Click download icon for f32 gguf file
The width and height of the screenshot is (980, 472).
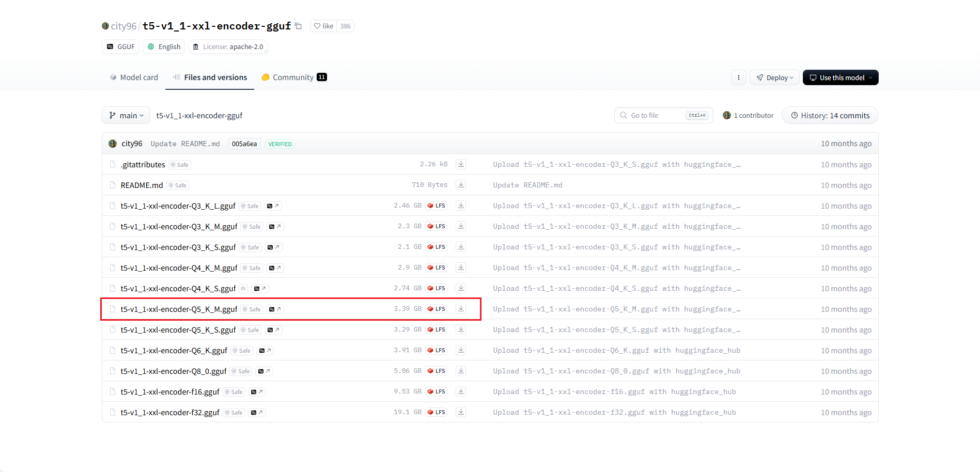tap(461, 412)
